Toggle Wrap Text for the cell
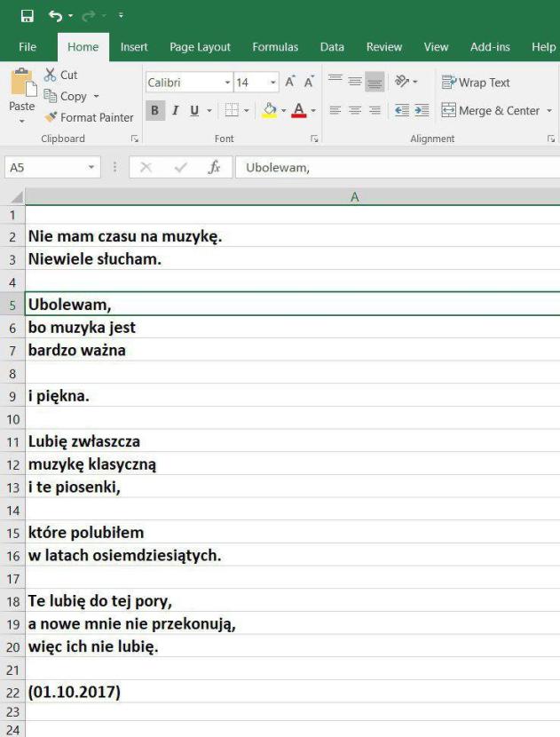Image resolution: width=560 pixels, height=737 pixels. point(476,83)
